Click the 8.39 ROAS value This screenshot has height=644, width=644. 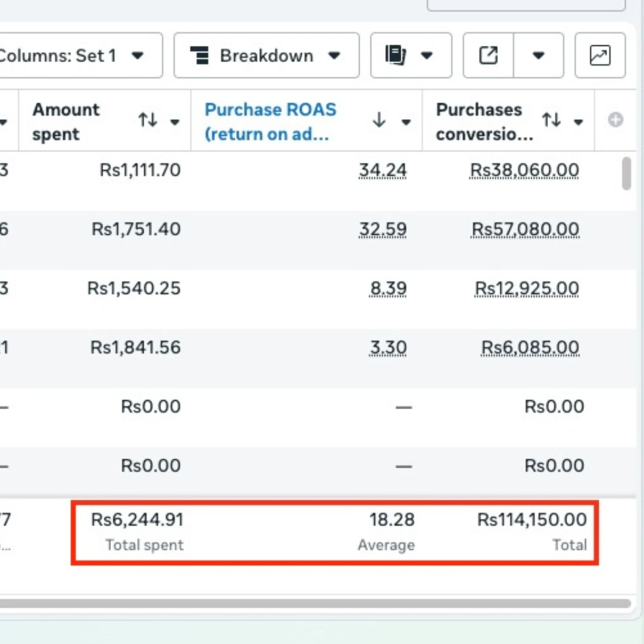pos(388,289)
